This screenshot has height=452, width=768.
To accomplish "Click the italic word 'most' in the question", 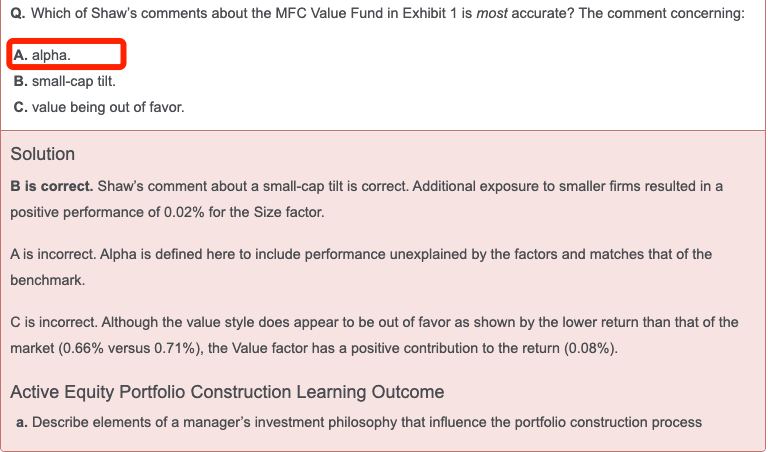I will (492, 13).
